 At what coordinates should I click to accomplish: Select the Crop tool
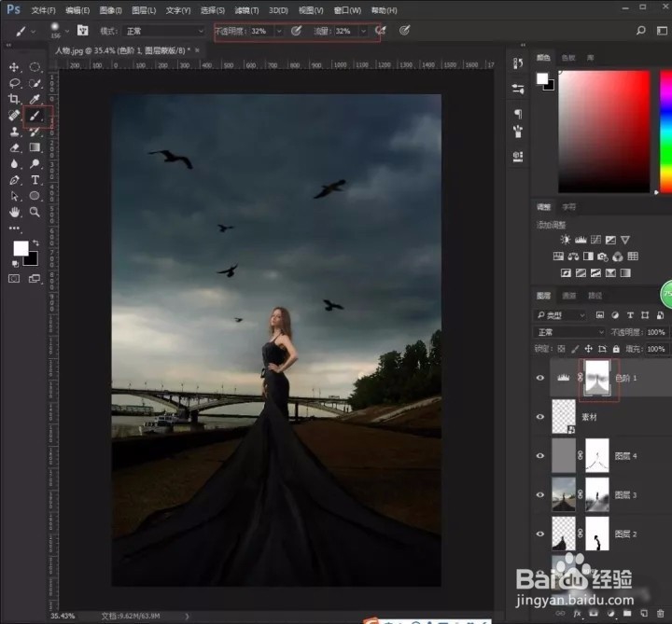(14, 99)
